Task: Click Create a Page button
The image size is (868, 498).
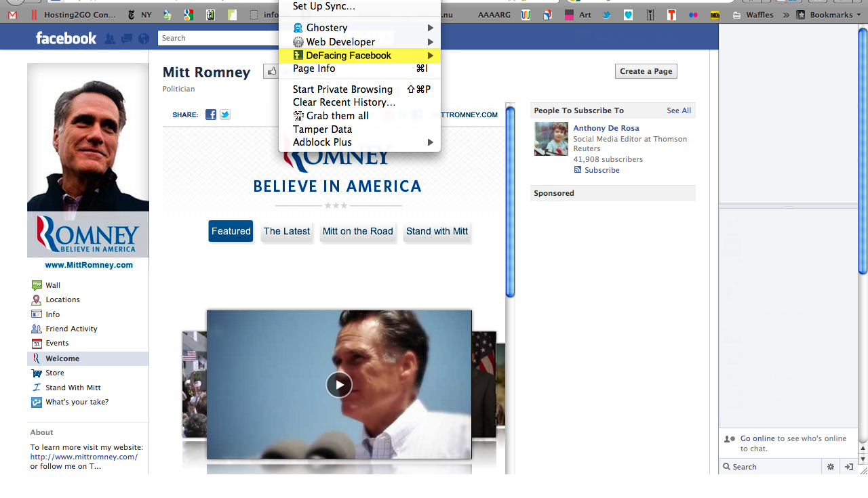Action: pos(646,71)
